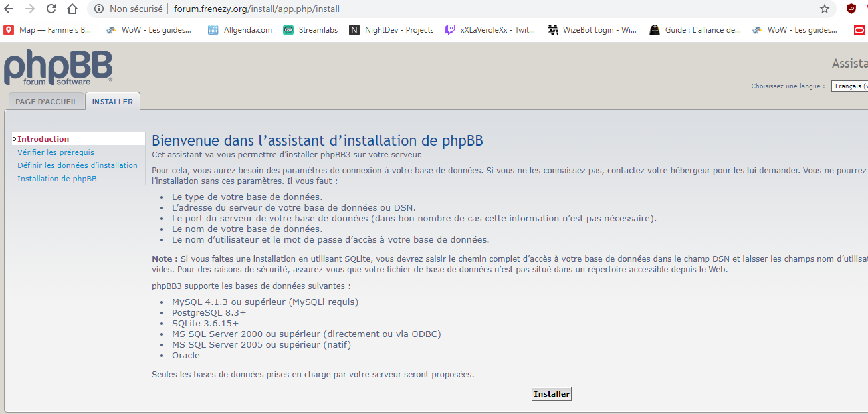Click the MS SQL Server 2000 item
This screenshot has width=868, height=414.
click(x=306, y=334)
